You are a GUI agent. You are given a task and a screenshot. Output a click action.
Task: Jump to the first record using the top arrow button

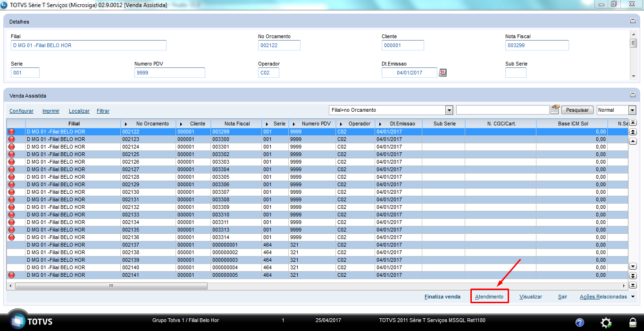click(633, 123)
